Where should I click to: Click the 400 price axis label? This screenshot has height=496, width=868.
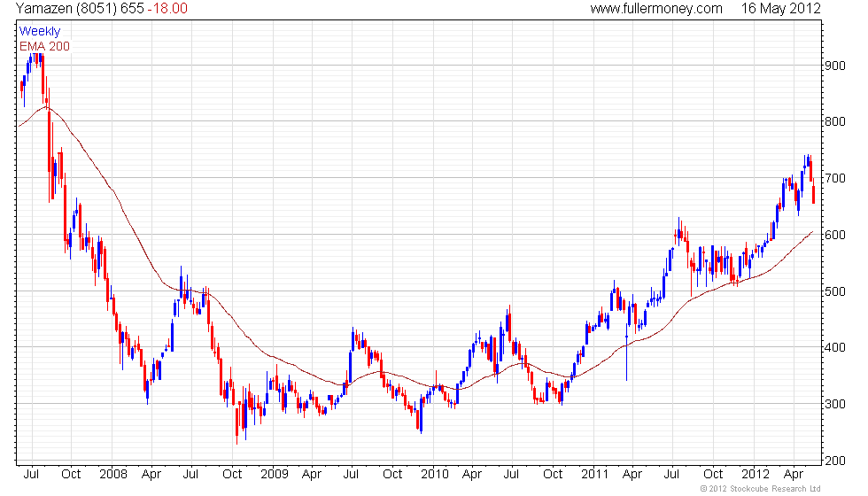[834, 347]
